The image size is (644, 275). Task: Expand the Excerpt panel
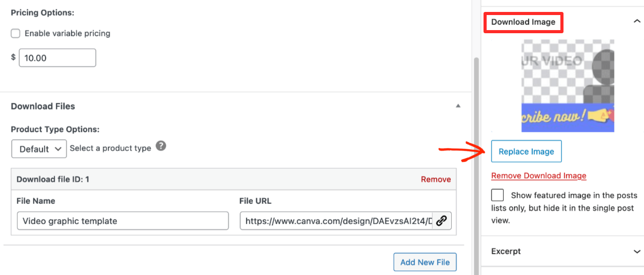click(x=637, y=251)
